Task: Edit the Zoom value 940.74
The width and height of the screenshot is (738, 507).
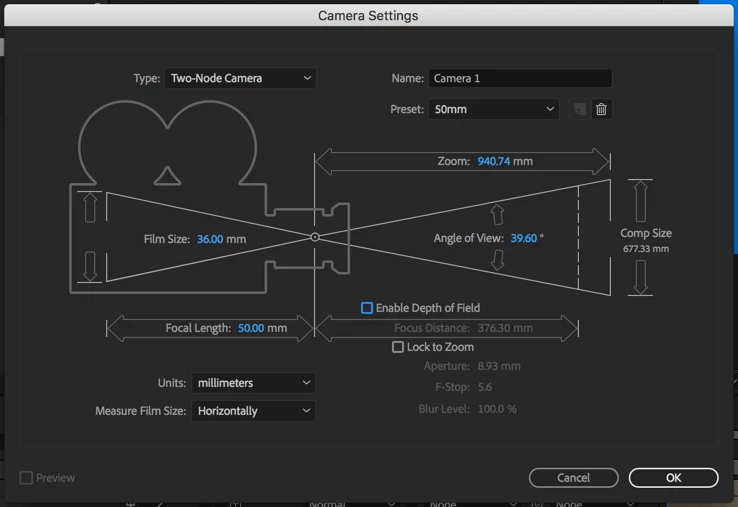Action: 493,161
